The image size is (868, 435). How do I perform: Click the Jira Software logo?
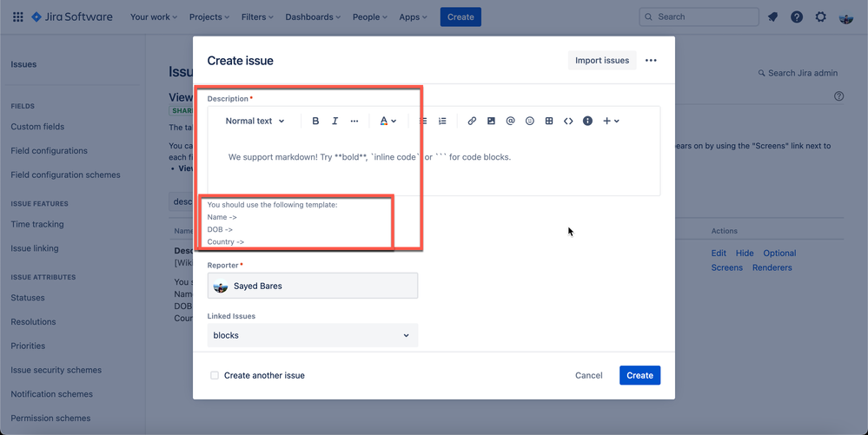tap(72, 17)
